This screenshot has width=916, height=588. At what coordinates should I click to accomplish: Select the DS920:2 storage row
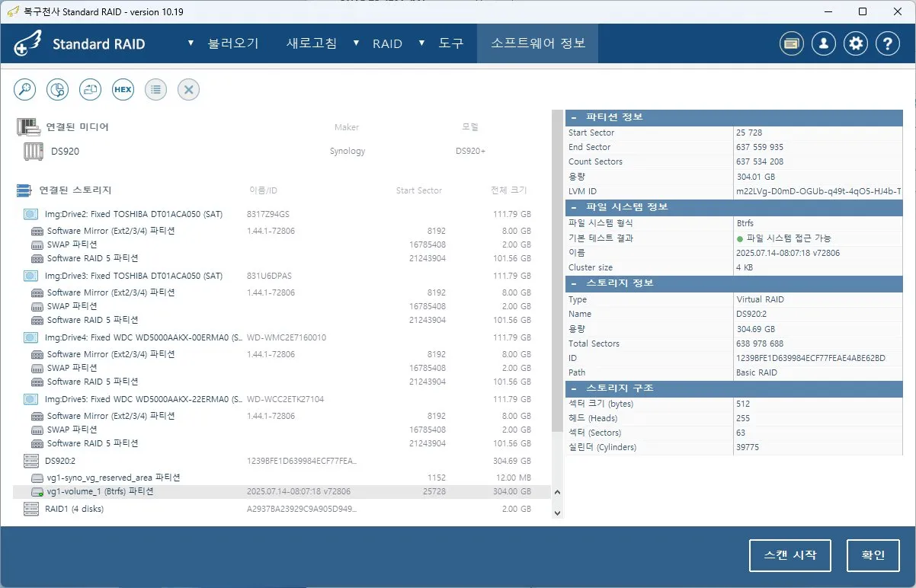[281, 461]
